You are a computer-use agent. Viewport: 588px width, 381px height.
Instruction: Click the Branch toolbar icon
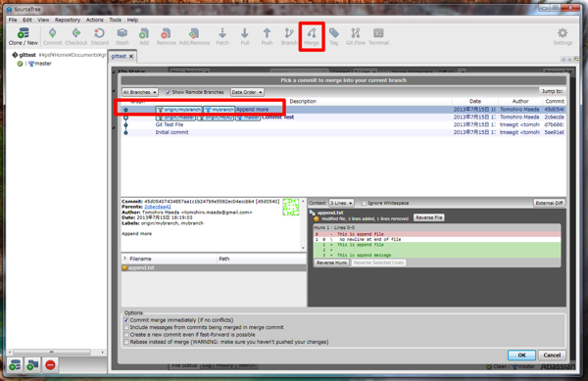pos(289,36)
